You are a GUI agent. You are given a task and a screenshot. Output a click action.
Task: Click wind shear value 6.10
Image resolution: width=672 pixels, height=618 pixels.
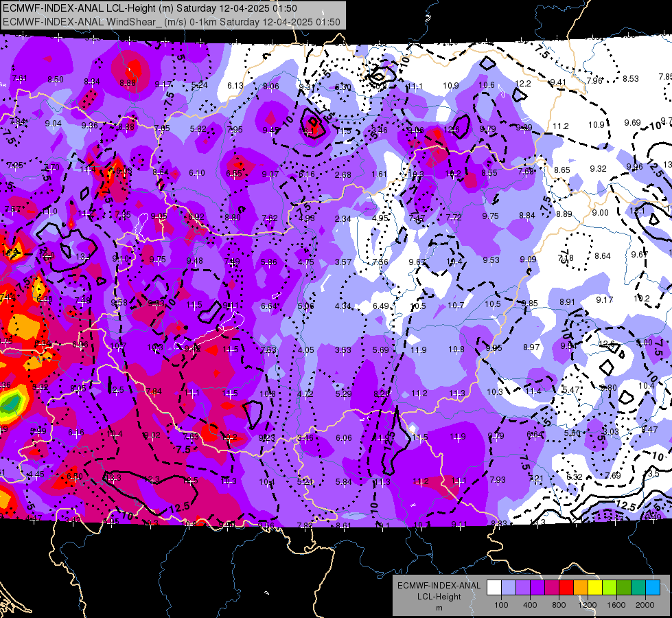coord(197,173)
